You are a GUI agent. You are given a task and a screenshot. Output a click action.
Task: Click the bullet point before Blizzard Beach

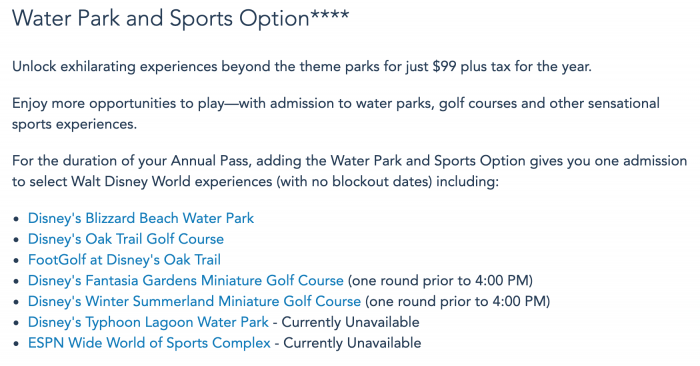click(17, 219)
